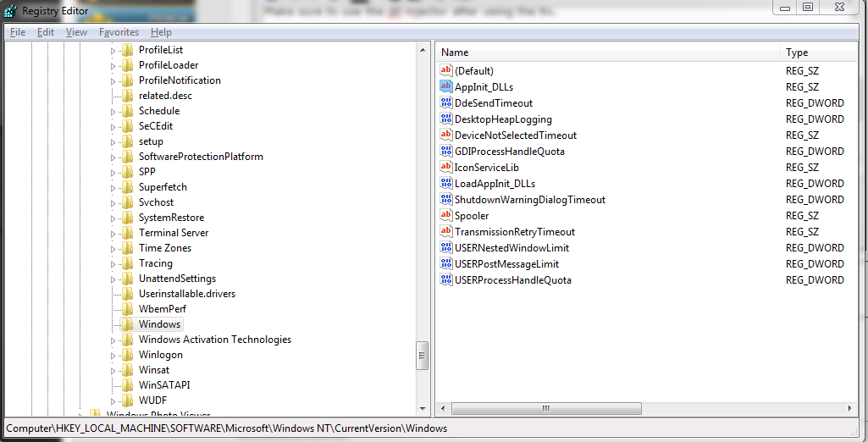Click the AppInit_DLLs value icon
Image resolution: width=868 pixels, height=442 pixels.
point(445,86)
